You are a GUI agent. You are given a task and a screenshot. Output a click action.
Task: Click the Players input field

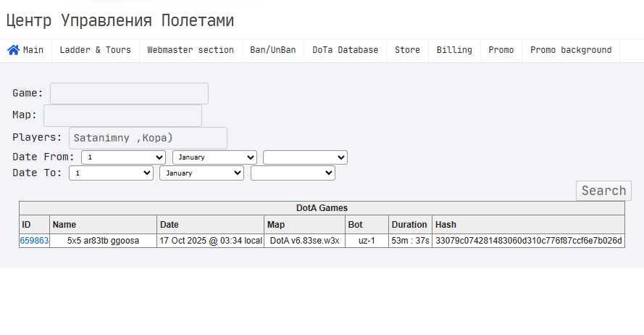click(x=148, y=138)
